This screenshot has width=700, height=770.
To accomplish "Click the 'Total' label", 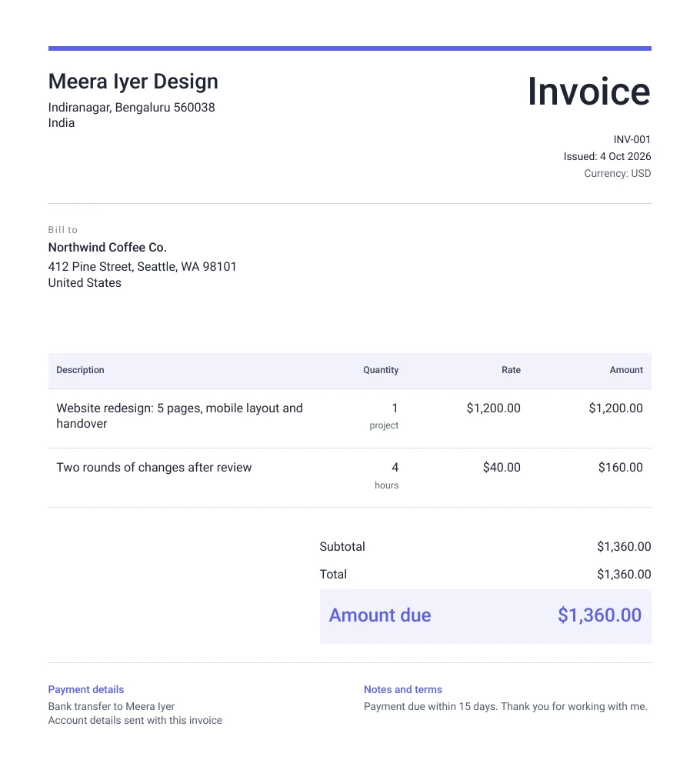I will pyautogui.click(x=333, y=574).
